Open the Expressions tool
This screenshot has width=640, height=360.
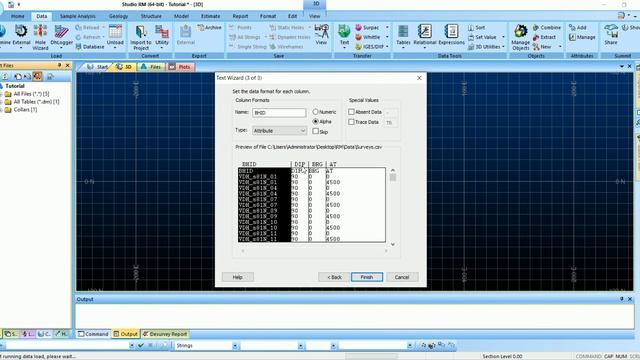coord(451,34)
